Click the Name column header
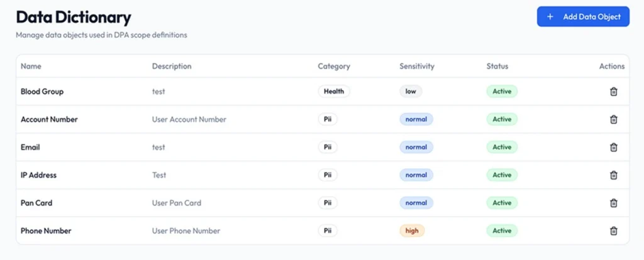This screenshot has width=644, height=260. pos(31,66)
